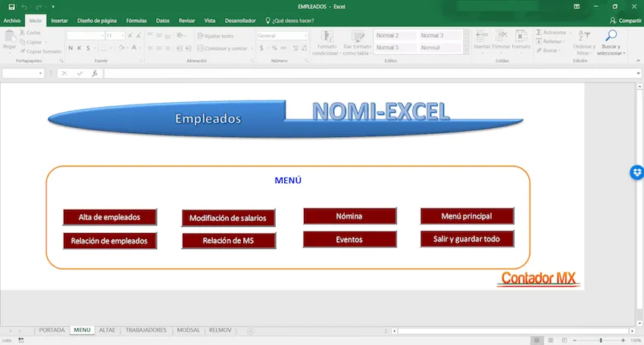Click the Name Box dropdown arrow
The image size is (644, 345).
click(x=40, y=73)
